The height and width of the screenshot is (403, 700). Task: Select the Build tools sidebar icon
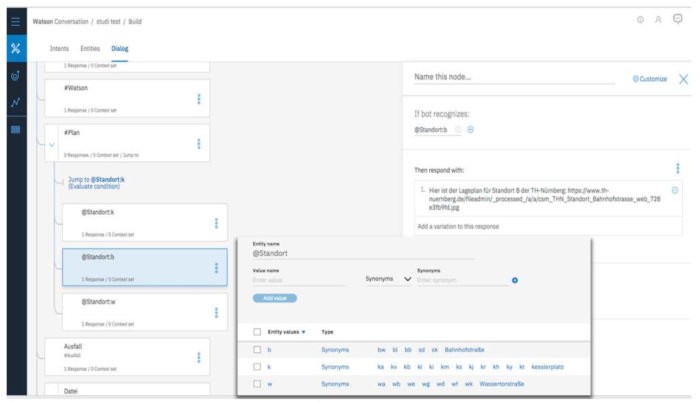click(15, 48)
